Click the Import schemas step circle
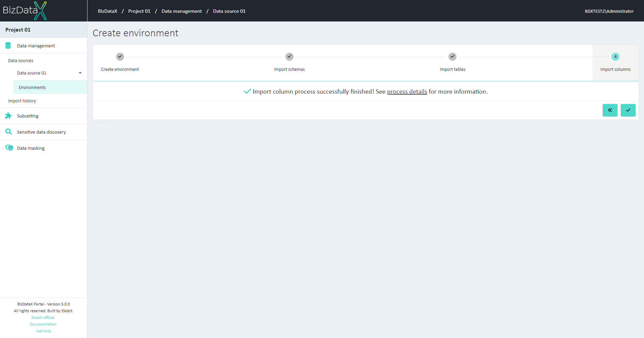This screenshot has height=338, width=644. click(x=289, y=57)
